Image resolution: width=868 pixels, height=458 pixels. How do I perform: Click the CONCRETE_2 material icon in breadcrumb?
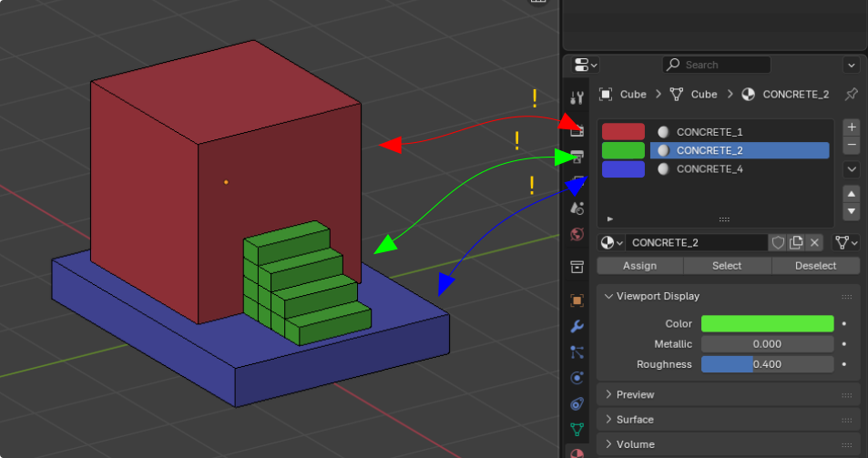click(x=748, y=95)
